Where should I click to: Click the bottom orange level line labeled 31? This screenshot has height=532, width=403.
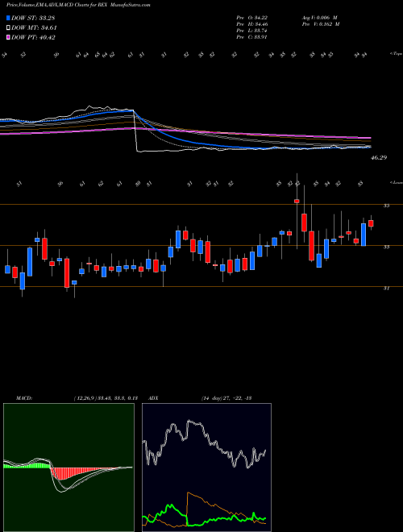[x=201, y=287]
